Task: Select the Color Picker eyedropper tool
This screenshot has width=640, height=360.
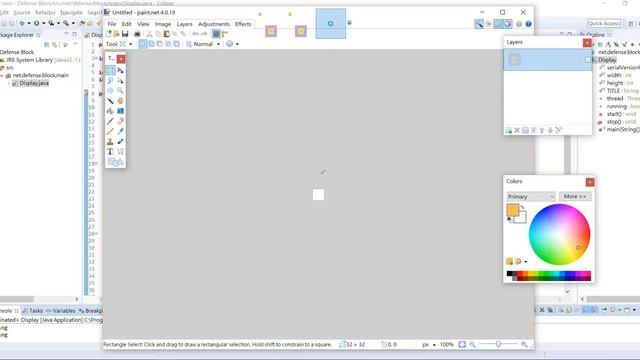Action: 120,131
